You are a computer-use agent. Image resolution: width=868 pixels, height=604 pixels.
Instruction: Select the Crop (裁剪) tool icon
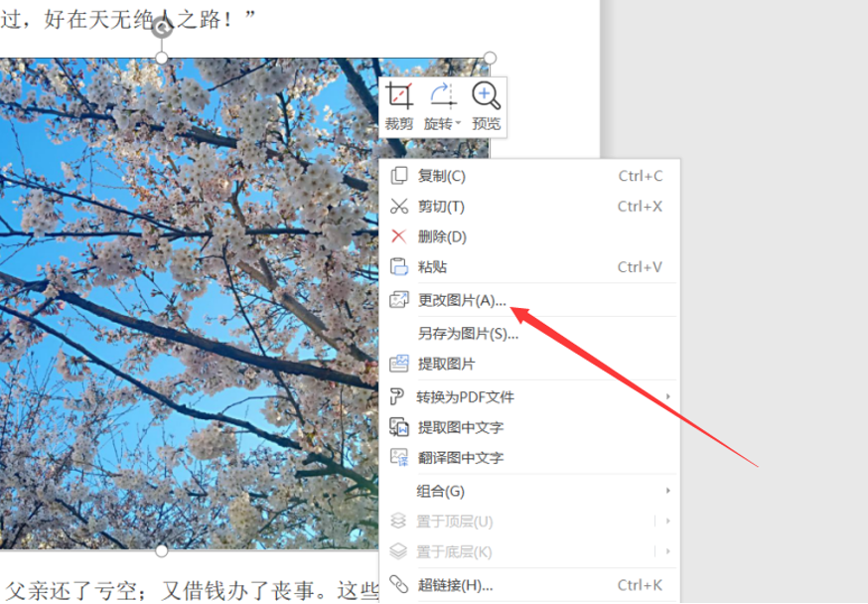tap(399, 95)
